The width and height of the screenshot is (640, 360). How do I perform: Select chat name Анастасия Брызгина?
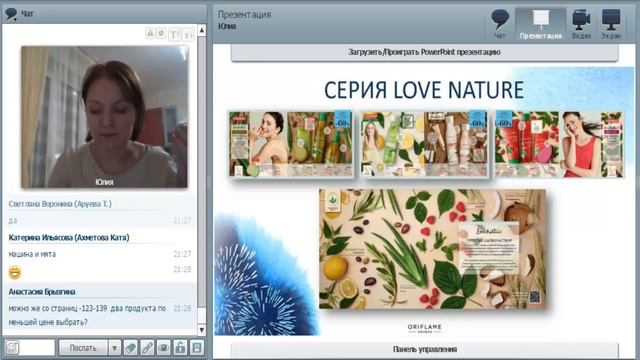click(x=42, y=292)
